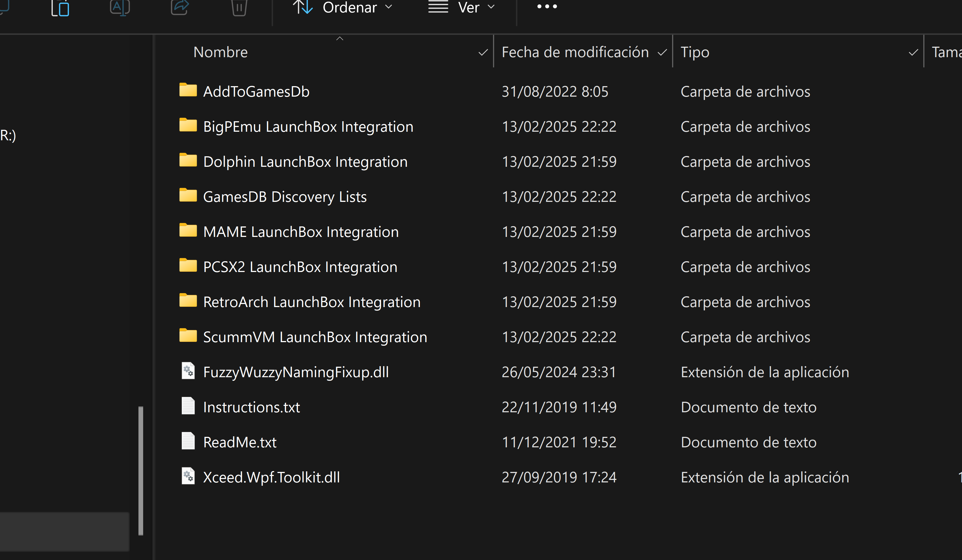Select PCSX2 LaunchBox Integration folder icon
The image size is (962, 560).
(188, 266)
